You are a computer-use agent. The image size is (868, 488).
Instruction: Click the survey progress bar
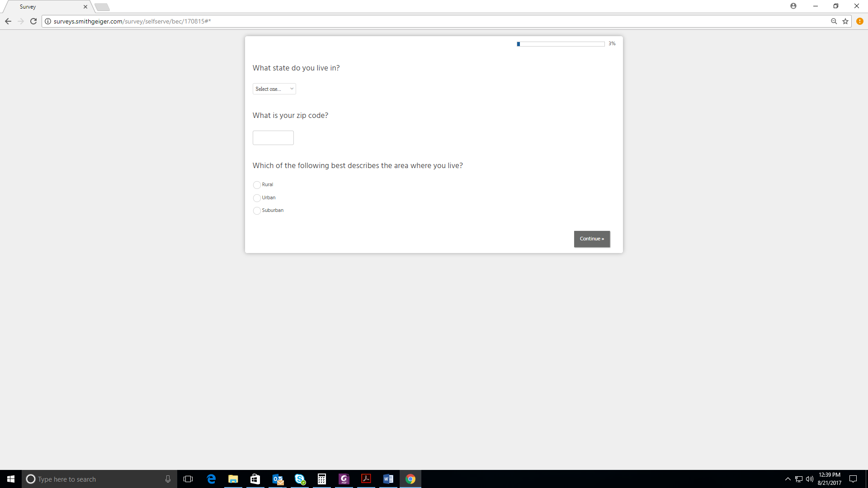[561, 44]
